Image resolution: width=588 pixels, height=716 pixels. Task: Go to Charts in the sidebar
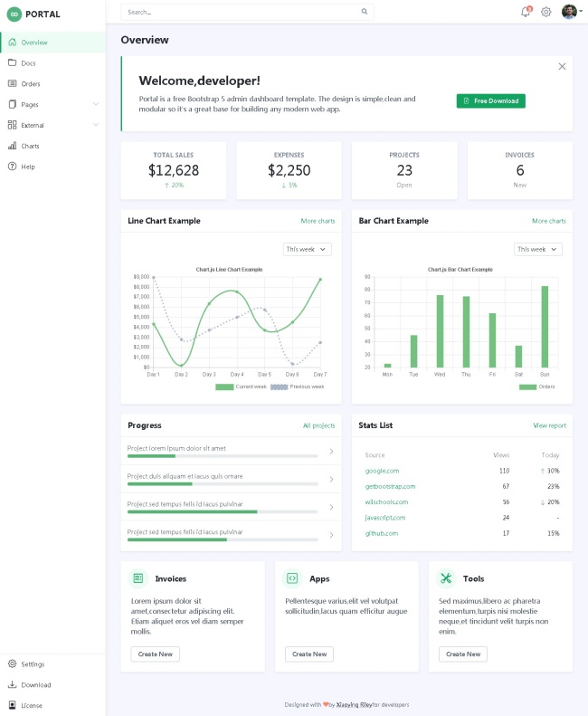click(x=31, y=146)
